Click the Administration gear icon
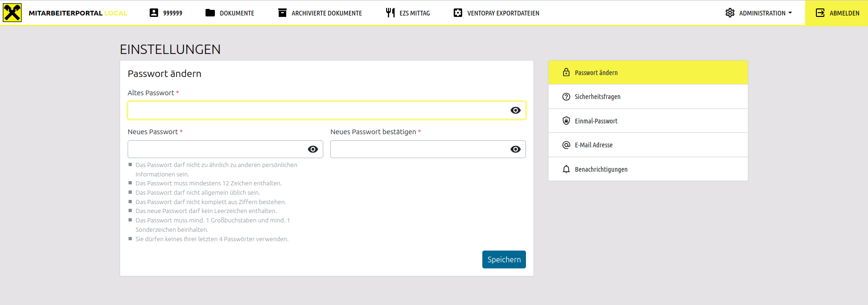This screenshot has width=868, height=305. 730,13
